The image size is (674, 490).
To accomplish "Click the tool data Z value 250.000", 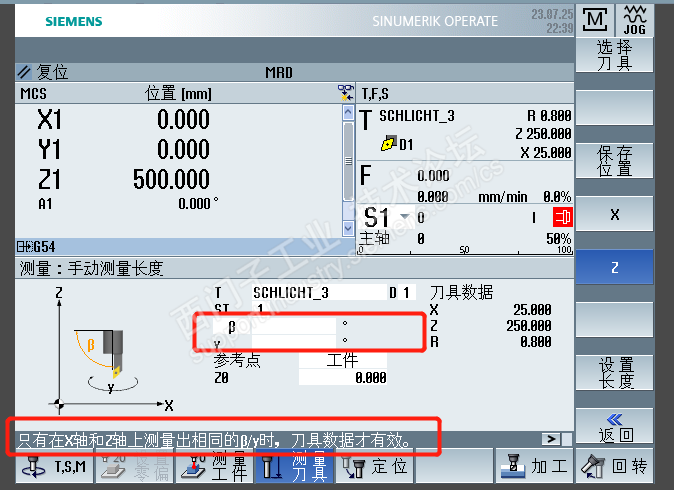I will 529,325.
